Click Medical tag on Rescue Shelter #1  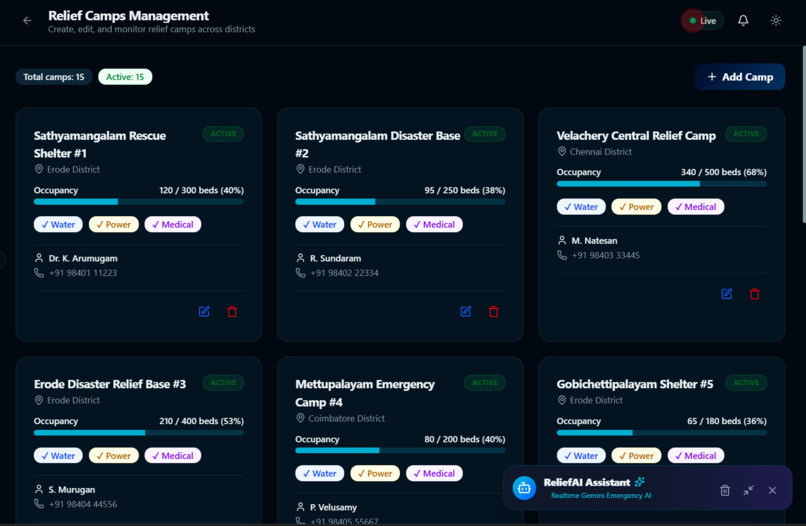click(173, 224)
